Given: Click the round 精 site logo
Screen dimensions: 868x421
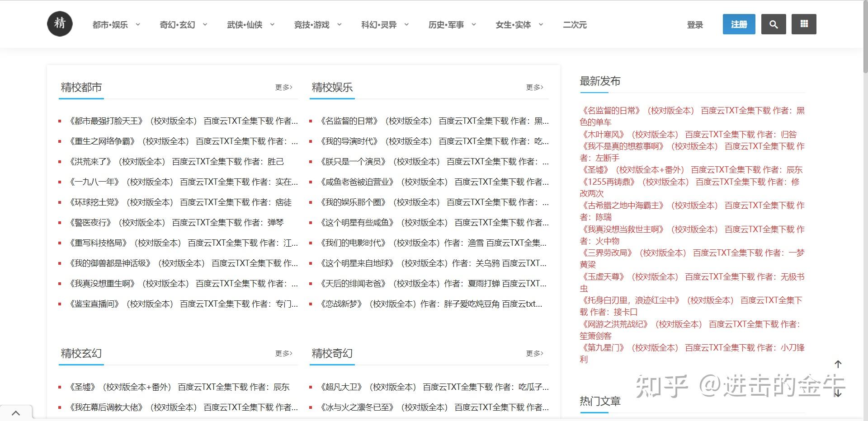Looking at the screenshot, I should [x=60, y=24].
